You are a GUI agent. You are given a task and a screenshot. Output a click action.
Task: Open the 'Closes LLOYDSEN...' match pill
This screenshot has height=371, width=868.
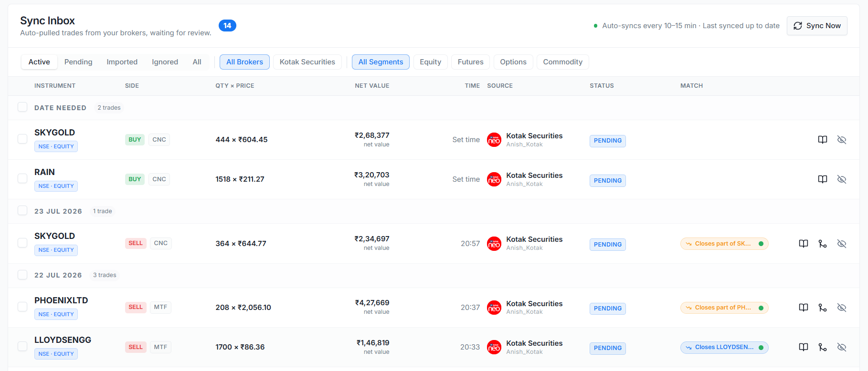[x=724, y=347]
